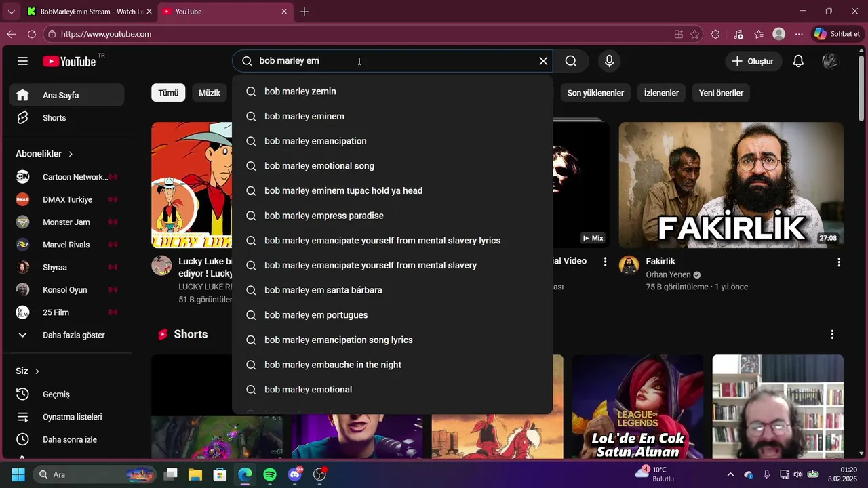Click the browser address bar
This screenshot has width=868, height=488.
(359, 34)
